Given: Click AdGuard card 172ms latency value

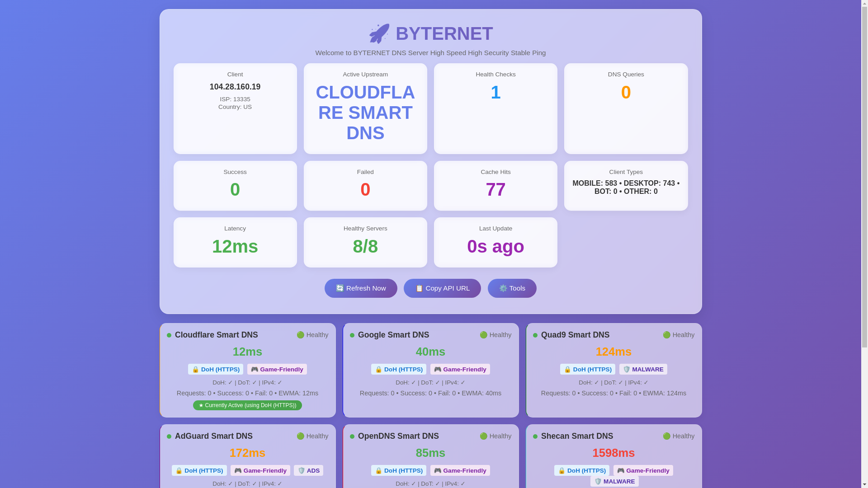Looking at the screenshot, I should [247, 453].
